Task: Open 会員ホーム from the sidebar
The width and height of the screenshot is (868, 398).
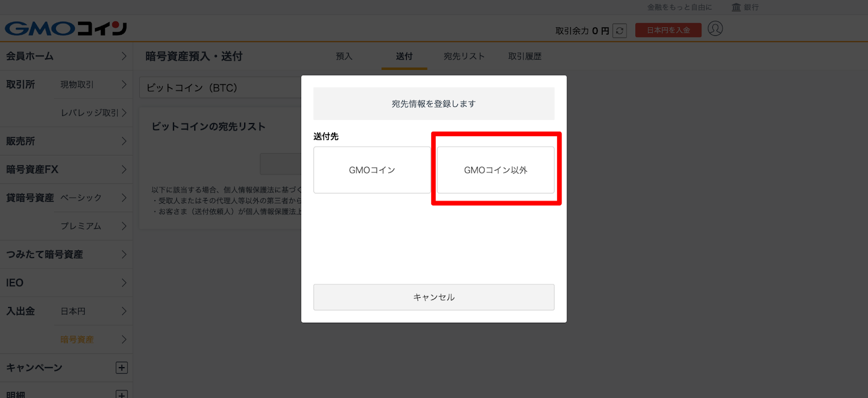Action: point(66,56)
